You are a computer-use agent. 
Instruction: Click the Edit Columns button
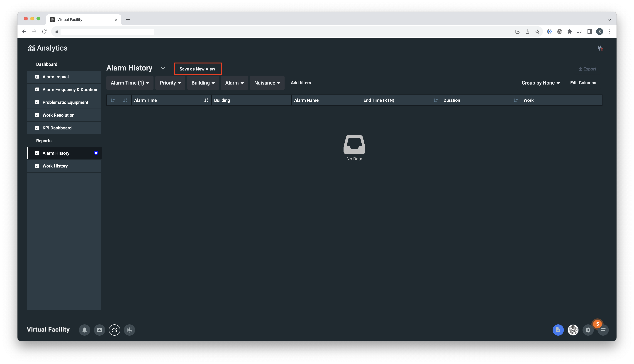click(x=583, y=83)
